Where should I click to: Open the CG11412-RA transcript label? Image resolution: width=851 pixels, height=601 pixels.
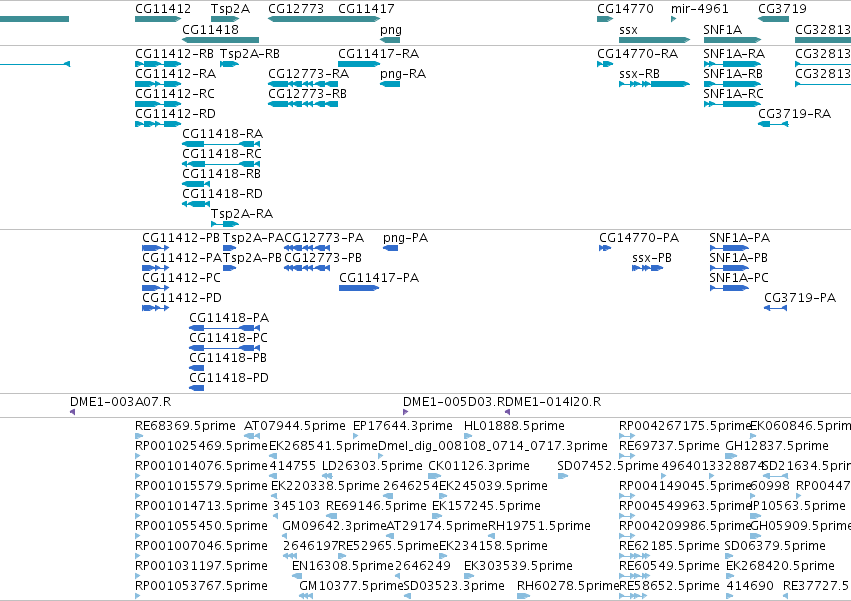[175, 74]
